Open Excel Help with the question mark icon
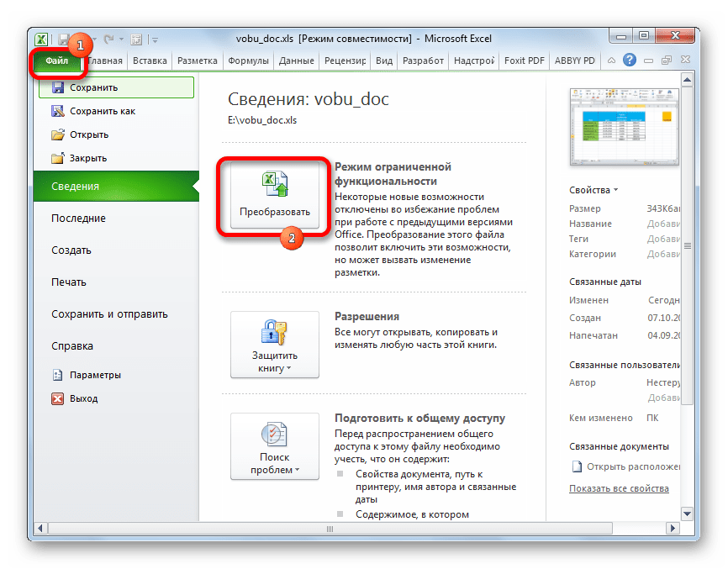728x569 pixels. point(630,60)
